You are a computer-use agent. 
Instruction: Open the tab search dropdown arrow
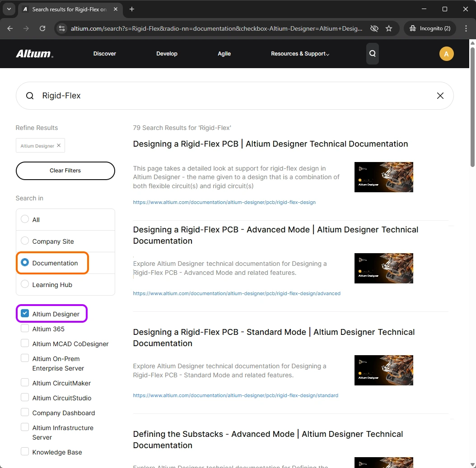[x=9, y=9]
